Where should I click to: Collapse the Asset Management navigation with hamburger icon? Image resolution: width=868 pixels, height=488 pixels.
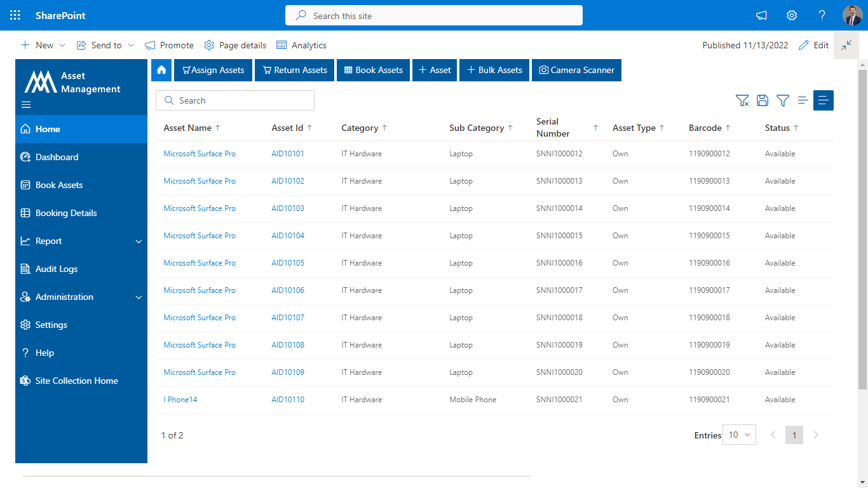[26, 104]
